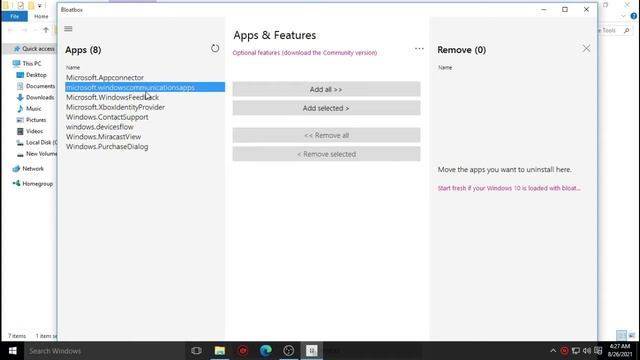Viewport: 640px width, 360px height.
Task: Open Music folder in Explorer sidebar
Action: pos(29,109)
